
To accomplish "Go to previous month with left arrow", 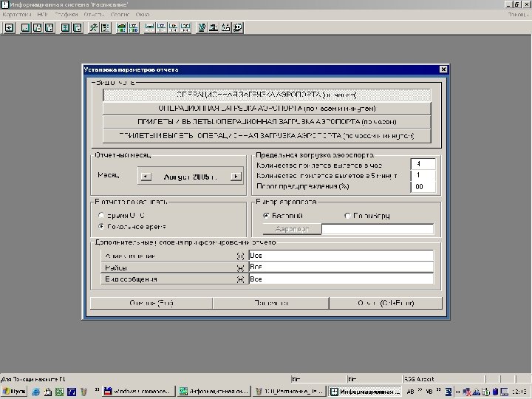I will click(146, 177).
